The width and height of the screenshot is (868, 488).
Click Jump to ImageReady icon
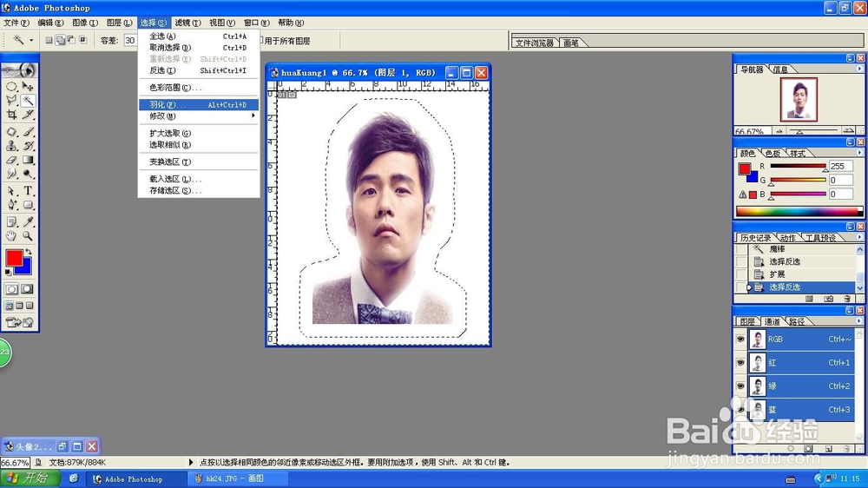click(x=19, y=322)
